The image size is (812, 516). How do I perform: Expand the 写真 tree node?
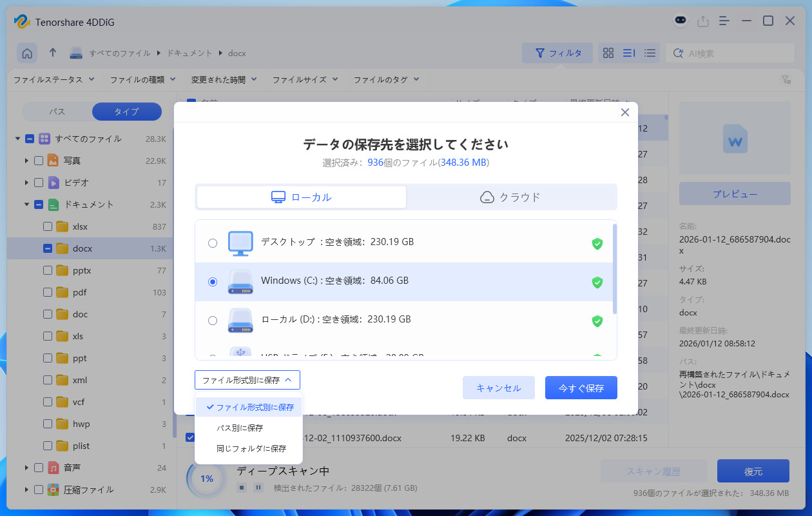[26, 161]
